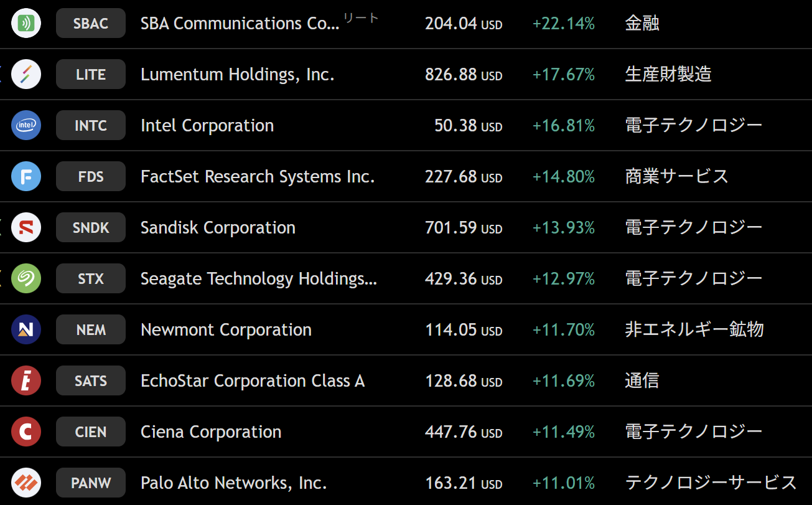
Task: Select the PANW ticker badge
Action: pos(91,483)
